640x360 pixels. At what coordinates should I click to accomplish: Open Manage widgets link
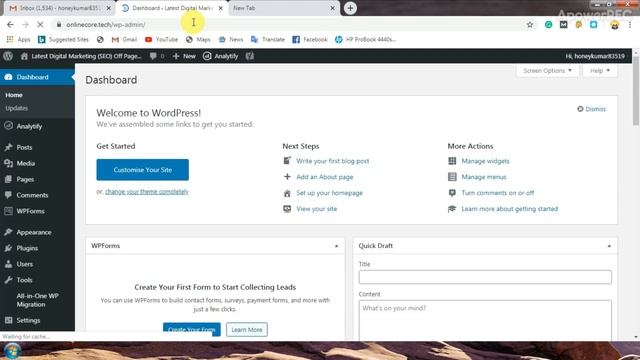(x=485, y=161)
